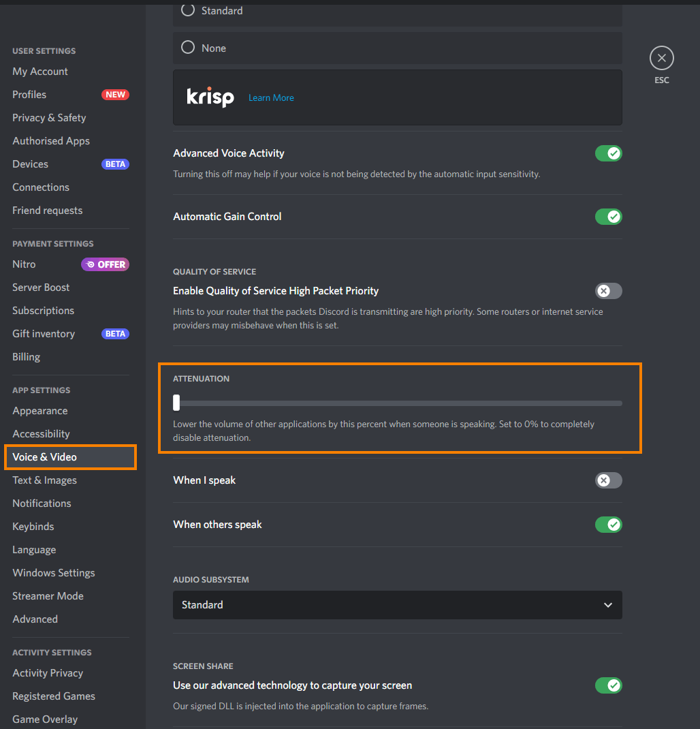Click the NEW badge next to Profiles
The width and height of the screenshot is (700, 729).
115,95
